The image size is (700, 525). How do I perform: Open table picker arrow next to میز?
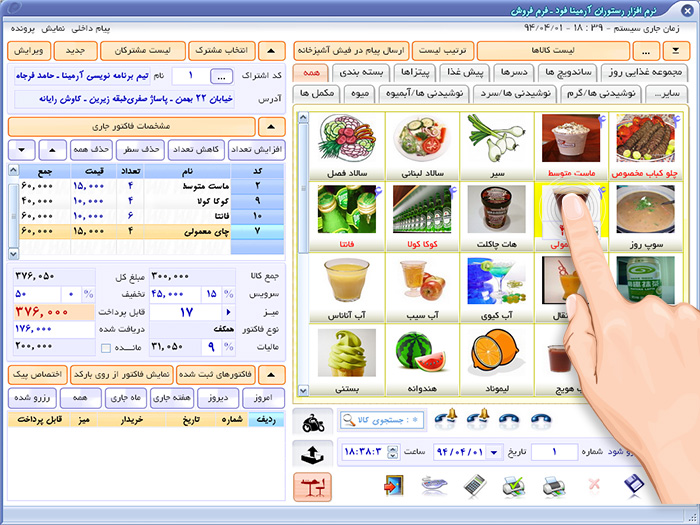coord(229,312)
